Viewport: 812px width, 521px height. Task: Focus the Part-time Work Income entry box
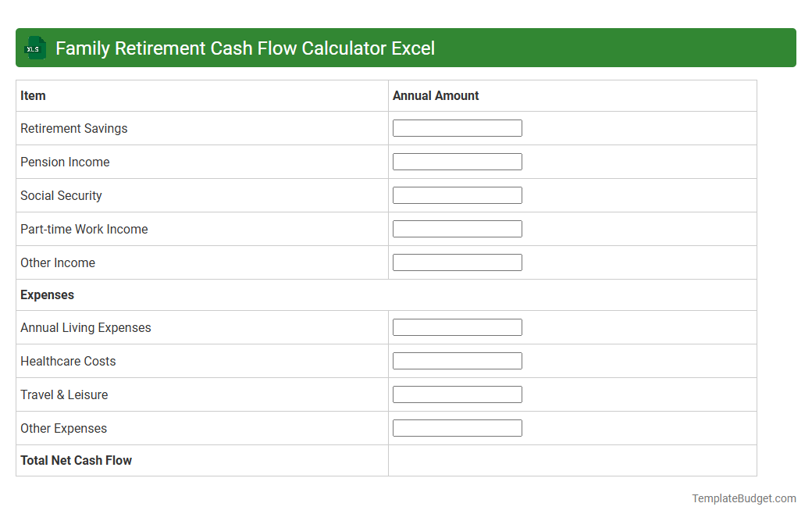click(458, 228)
